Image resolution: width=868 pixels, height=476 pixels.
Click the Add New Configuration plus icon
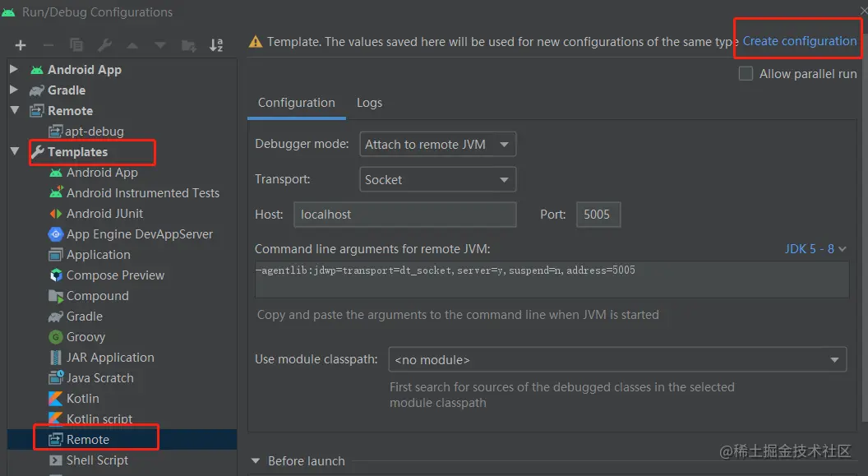21,45
